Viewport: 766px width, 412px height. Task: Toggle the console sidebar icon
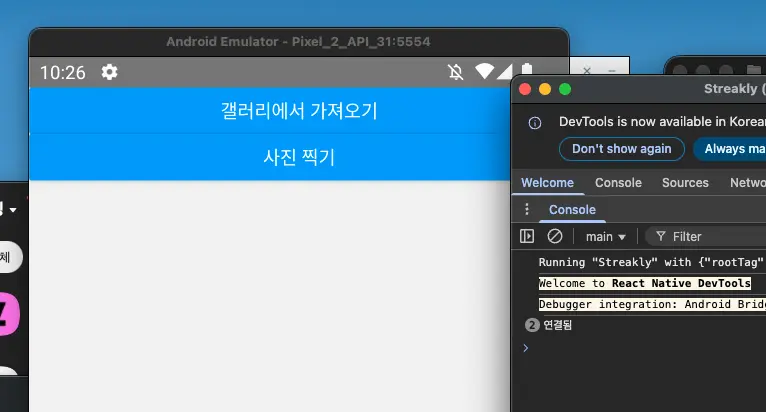pos(527,236)
